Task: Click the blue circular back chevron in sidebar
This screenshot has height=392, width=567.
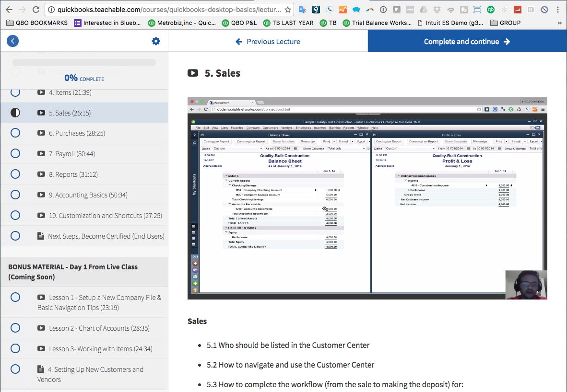Action: (x=12, y=41)
